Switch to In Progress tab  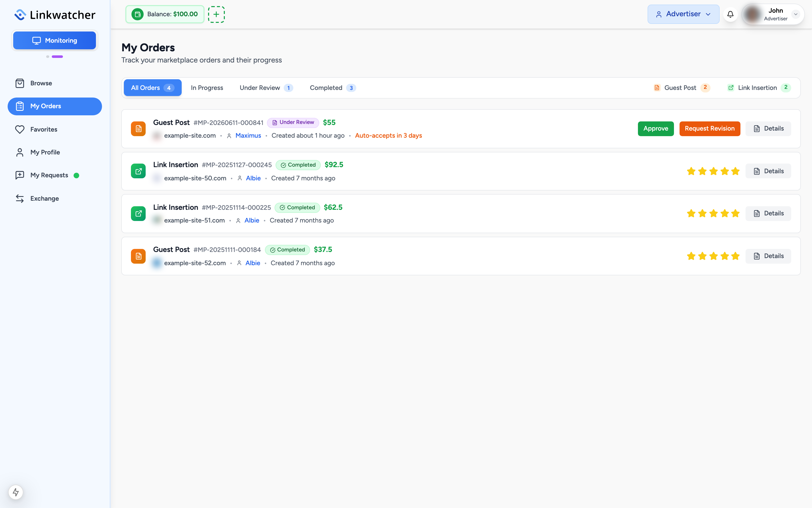207,88
